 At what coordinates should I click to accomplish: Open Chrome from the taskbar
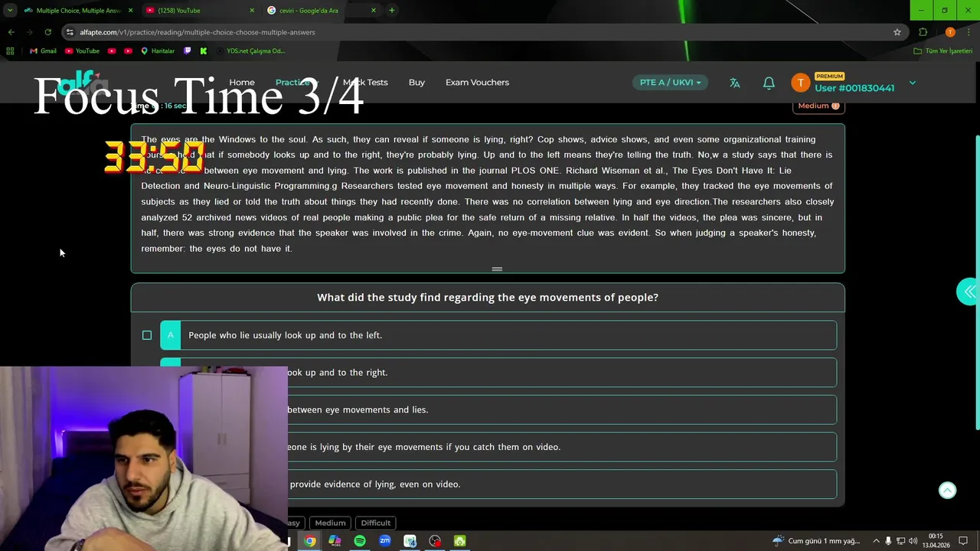pyautogui.click(x=309, y=541)
